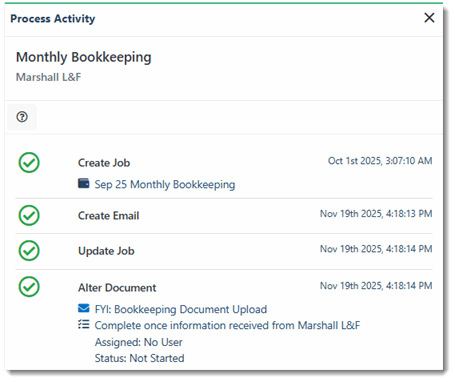Screen dimensions: 455x382
Task: Click the wallet job icon beside Sep 25
Action: 84,183
